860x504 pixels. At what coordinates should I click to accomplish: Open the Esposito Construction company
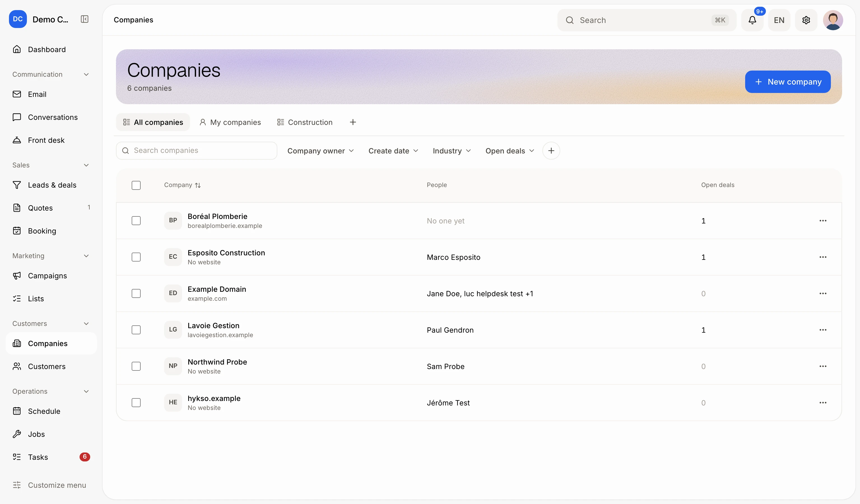pyautogui.click(x=226, y=253)
